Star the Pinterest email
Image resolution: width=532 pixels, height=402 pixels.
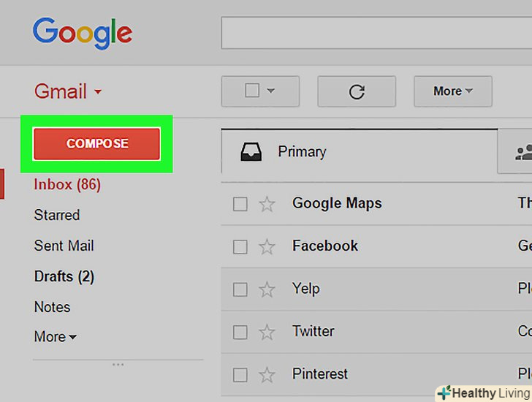pos(267,375)
